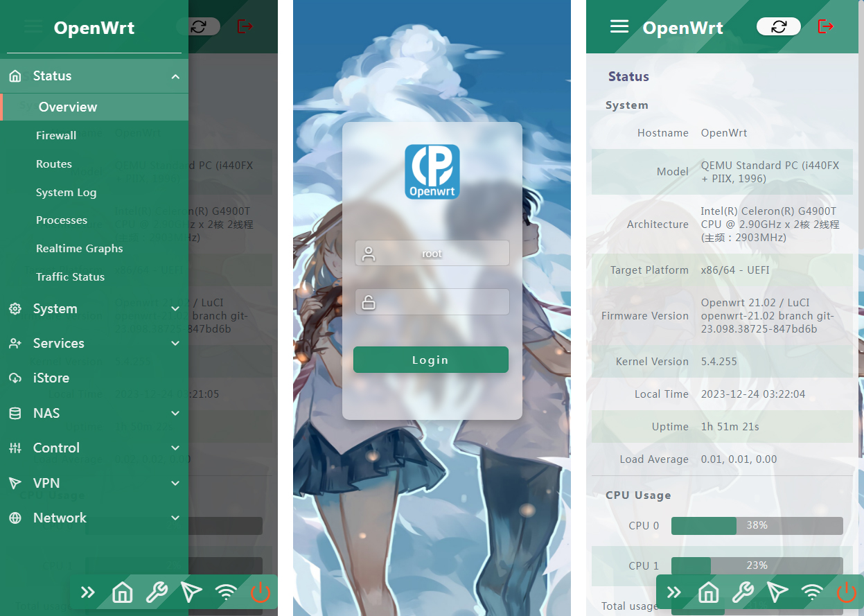Click double-arrow expander in right bottom toolbar
Screen dimensions: 864x616
click(x=674, y=592)
